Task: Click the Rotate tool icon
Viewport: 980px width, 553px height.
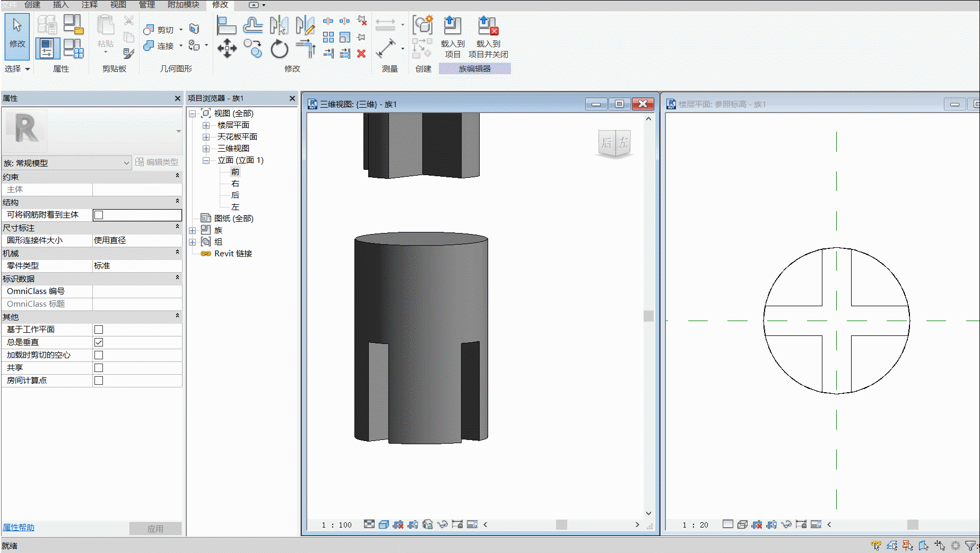Action: pyautogui.click(x=279, y=49)
